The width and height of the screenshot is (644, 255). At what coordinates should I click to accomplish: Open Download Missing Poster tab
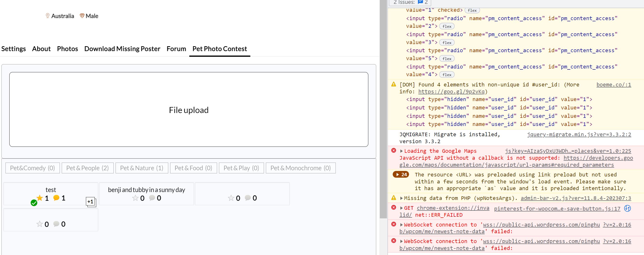(122, 49)
